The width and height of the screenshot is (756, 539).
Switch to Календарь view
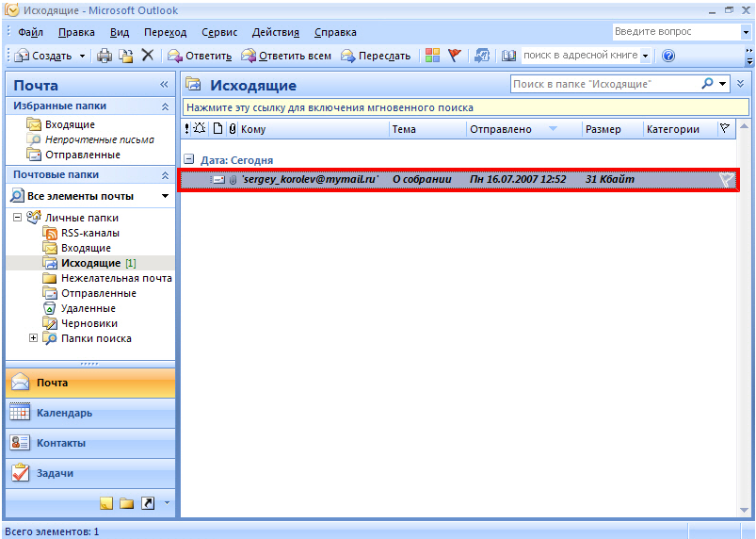(90, 413)
